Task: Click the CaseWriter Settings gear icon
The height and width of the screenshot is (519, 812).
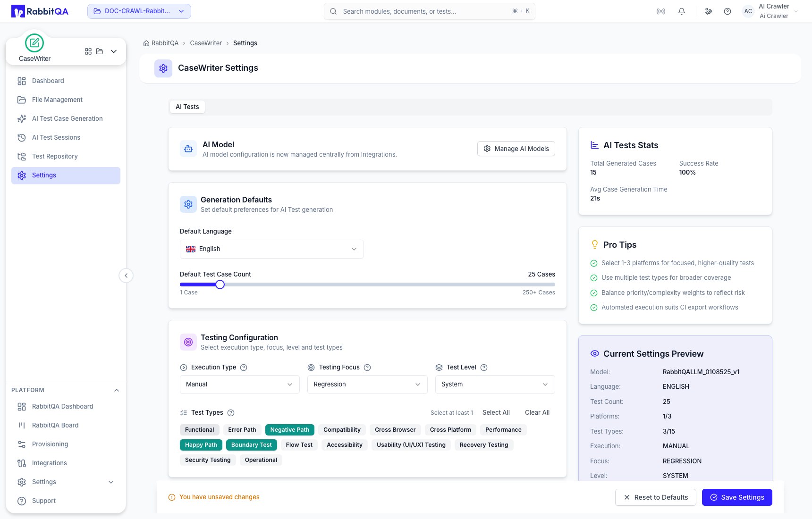Action: click(163, 68)
